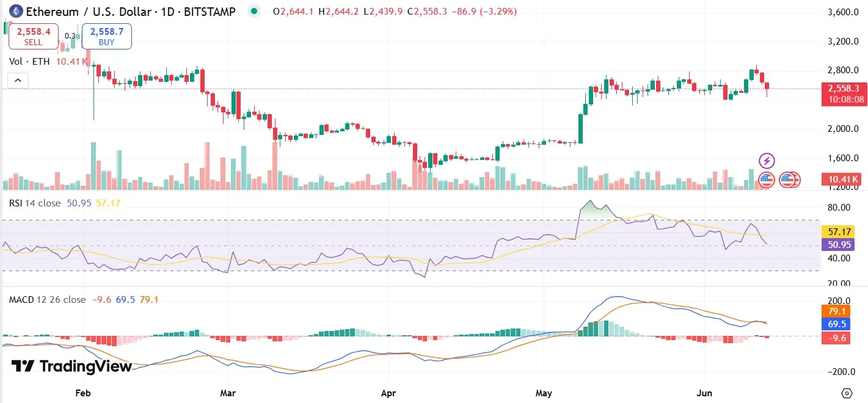Click the green market status dot
The width and height of the screenshot is (868, 403).
click(253, 11)
